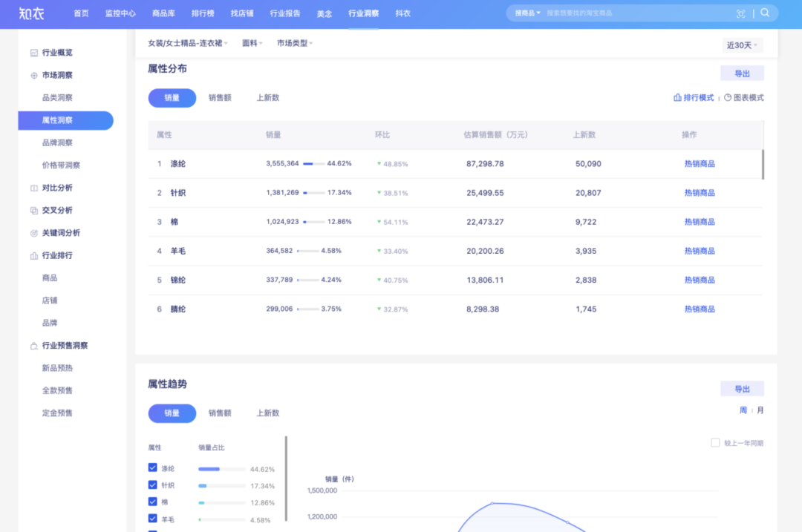Screen dimensions: 802x532
Task: Uncheck the 棉 trend checkbox
Action: (152, 502)
